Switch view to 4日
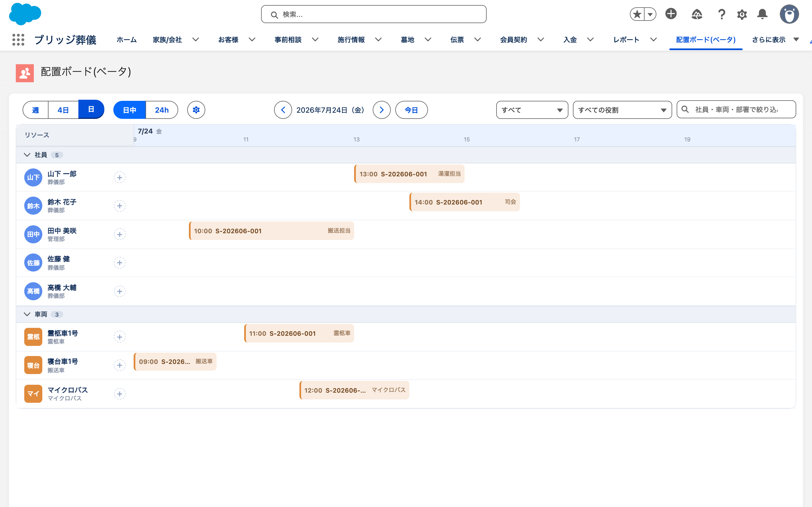The height and width of the screenshot is (507, 812). click(63, 110)
